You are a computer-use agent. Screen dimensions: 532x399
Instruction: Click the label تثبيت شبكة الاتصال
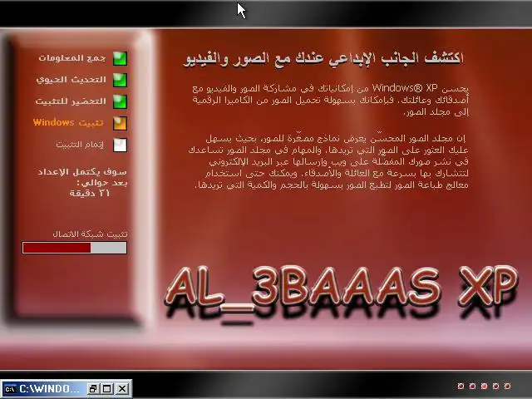pos(91,234)
